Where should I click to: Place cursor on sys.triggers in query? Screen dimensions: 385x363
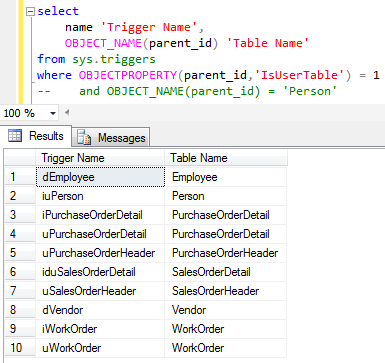[114, 59]
